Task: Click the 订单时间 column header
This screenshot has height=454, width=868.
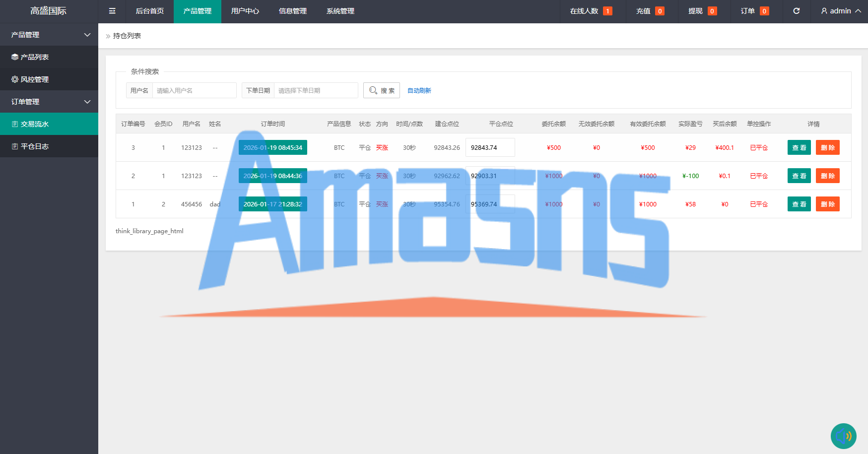Action: point(273,124)
